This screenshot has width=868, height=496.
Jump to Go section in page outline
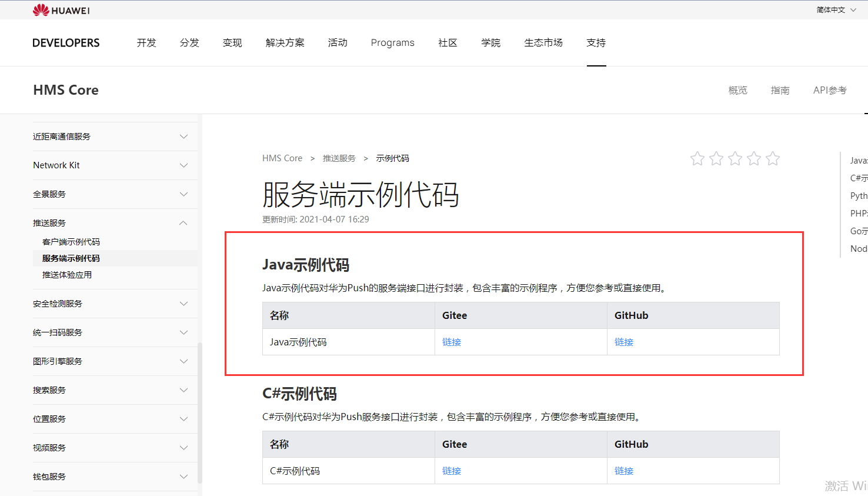click(x=859, y=231)
